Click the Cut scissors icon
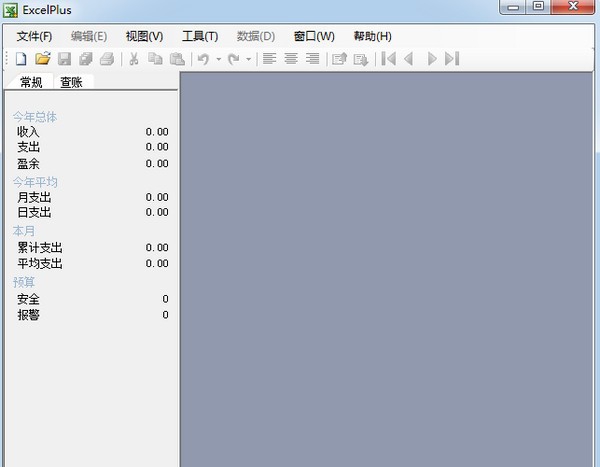The height and width of the screenshot is (467, 600). pos(134,59)
